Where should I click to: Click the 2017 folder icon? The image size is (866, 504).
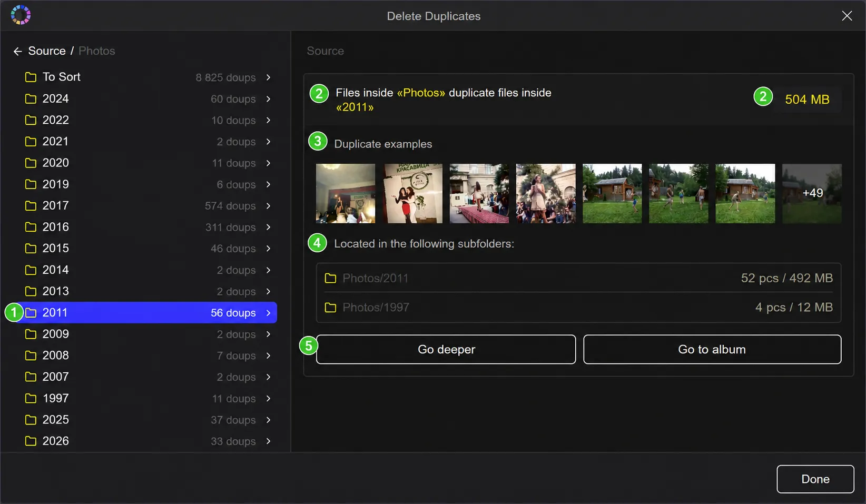(x=31, y=206)
